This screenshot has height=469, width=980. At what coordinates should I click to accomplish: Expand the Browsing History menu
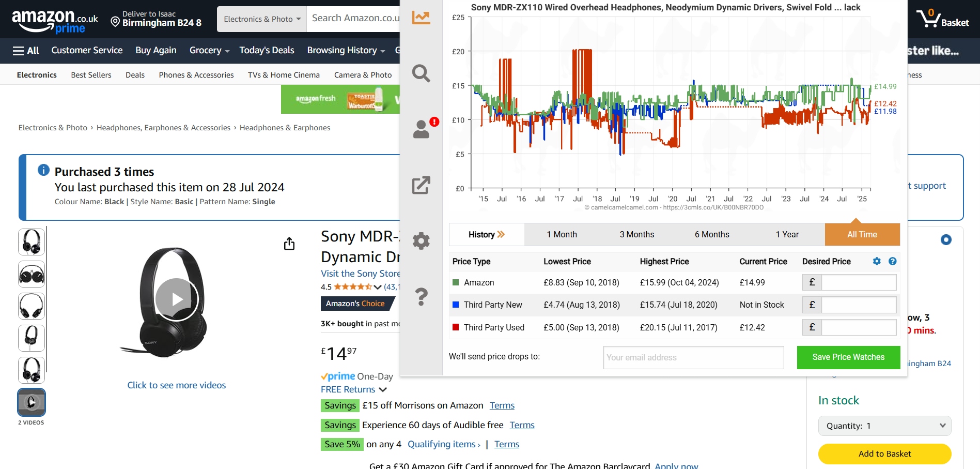point(346,50)
